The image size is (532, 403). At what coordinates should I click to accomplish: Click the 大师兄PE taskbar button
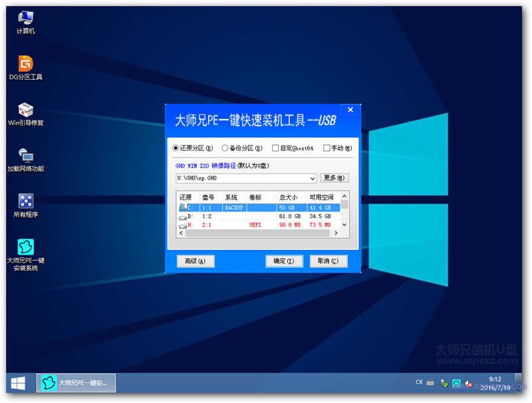[76, 384]
